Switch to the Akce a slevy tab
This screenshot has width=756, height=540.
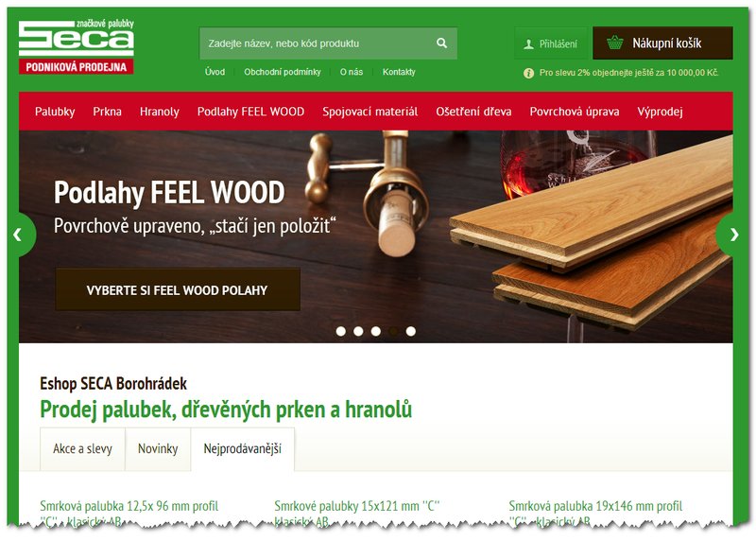click(82, 449)
